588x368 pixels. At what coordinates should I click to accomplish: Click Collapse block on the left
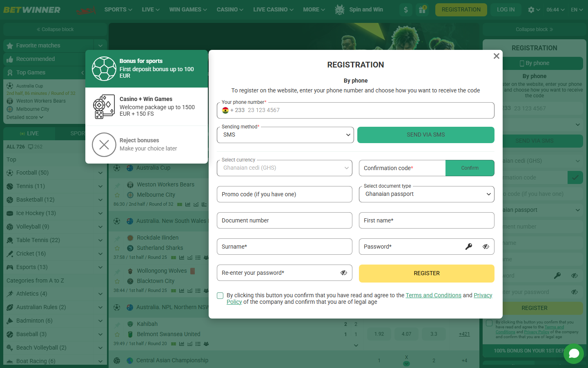tap(55, 29)
